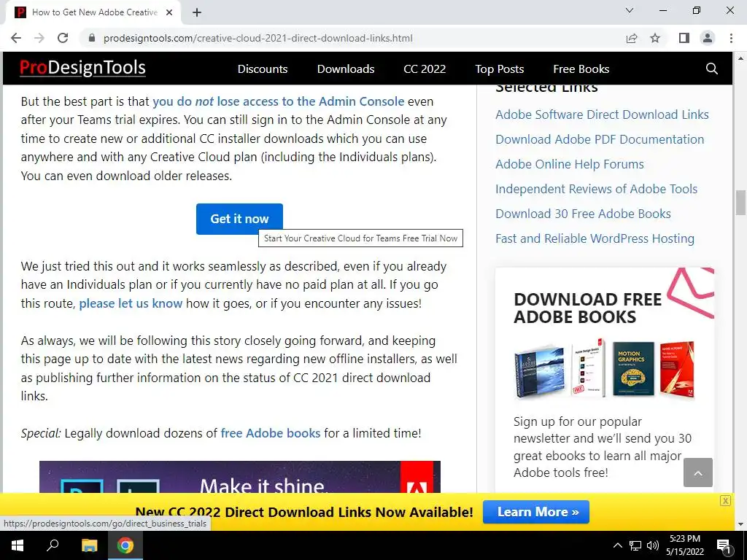
Task: Click the browser back arrow
Action: [16, 38]
